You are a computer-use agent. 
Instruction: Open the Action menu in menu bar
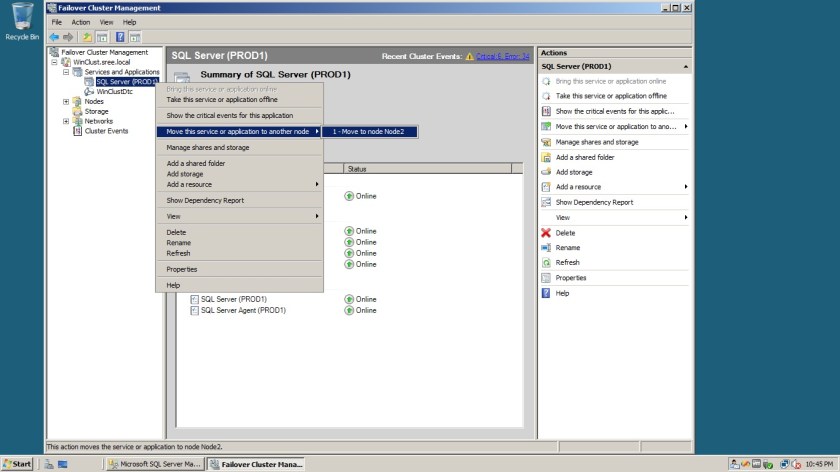pos(80,22)
